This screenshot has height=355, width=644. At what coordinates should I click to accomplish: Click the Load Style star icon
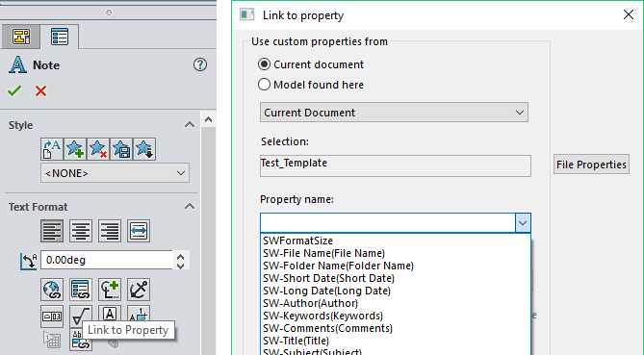[144, 149]
